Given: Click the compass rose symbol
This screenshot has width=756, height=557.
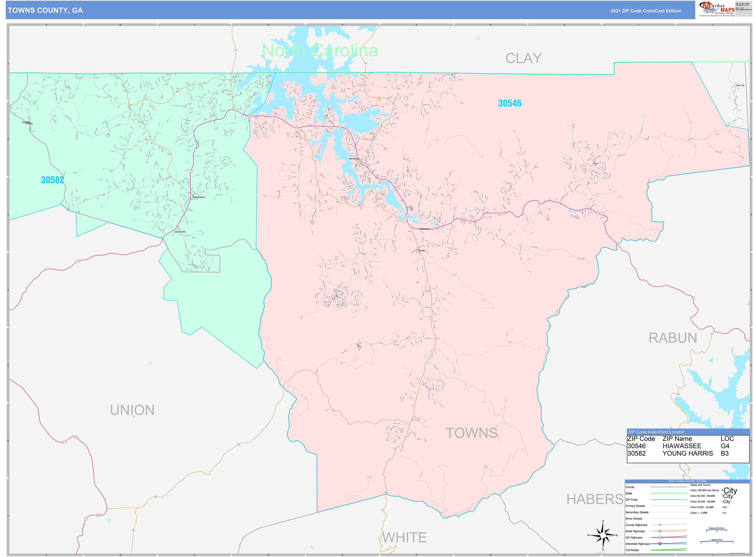Looking at the screenshot, I should (x=603, y=535).
